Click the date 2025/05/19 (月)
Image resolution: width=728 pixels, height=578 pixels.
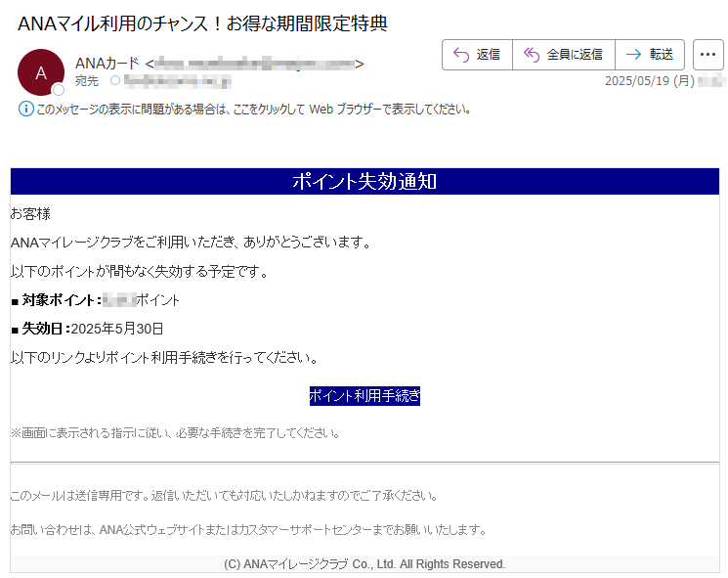pyautogui.click(x=650, y=81)
